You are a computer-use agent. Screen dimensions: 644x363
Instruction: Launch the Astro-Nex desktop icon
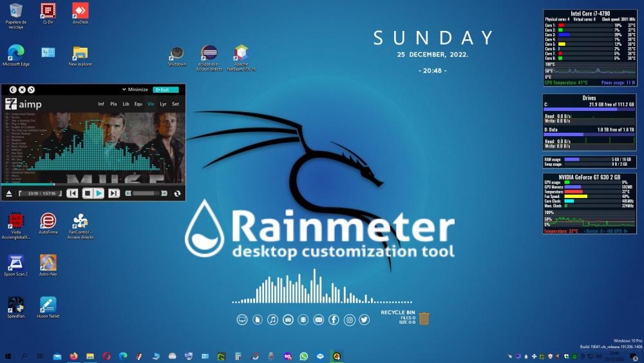pyautogui.click(x=48, y=266)
